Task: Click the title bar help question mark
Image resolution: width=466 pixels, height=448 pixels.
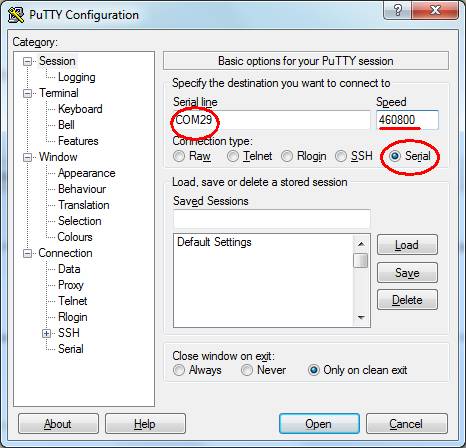Action: (x=398, y=10)
